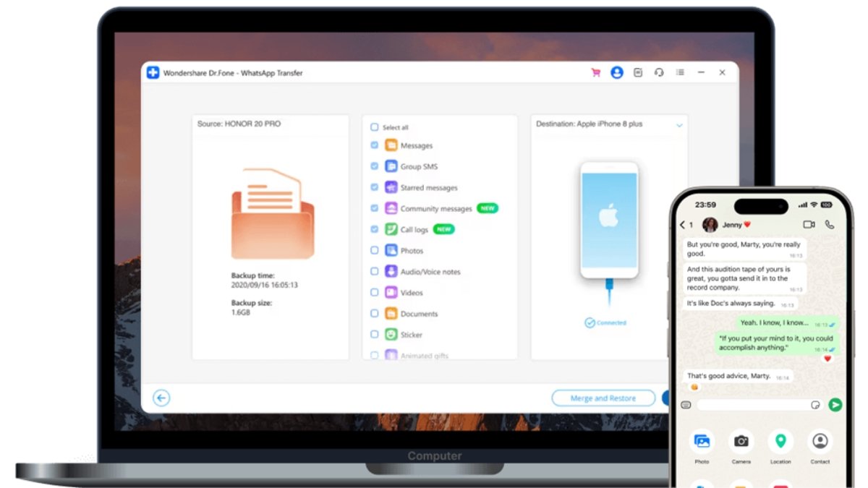
Task: Click the Call logs green icon
Action: click(391, 229)
